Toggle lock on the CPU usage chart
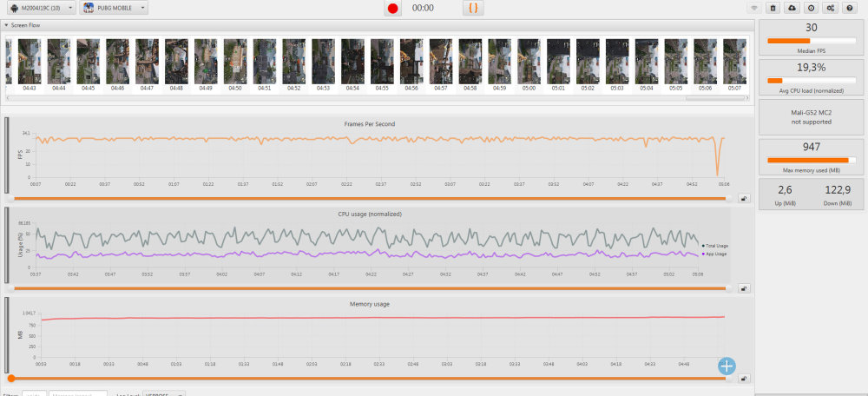 pos(744,289)
